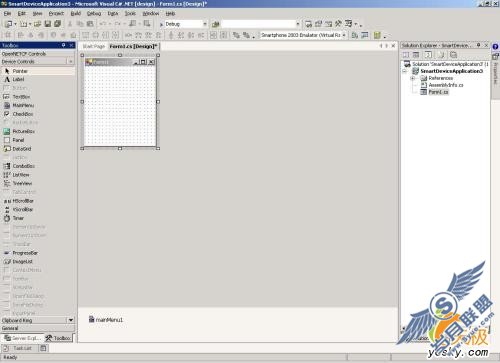Choose the TextBox control icon
This screenshot has height=363, width=500.
click(6, 97)
